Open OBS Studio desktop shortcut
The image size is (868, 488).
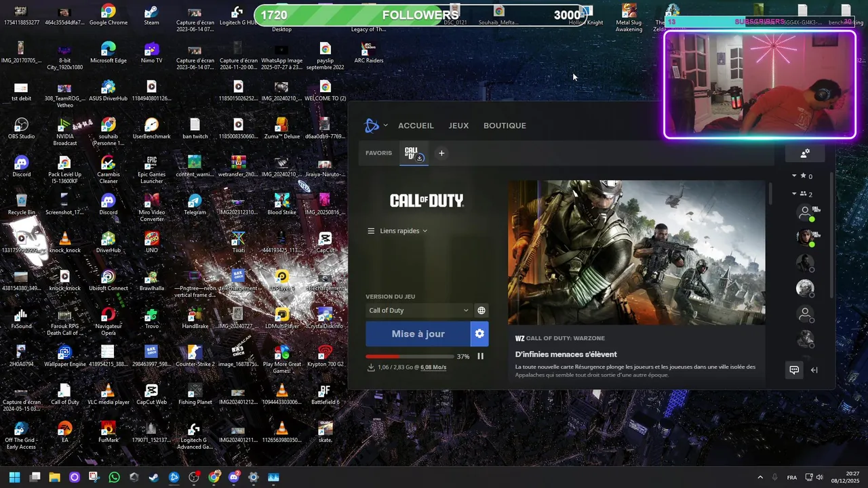(22, 129)
